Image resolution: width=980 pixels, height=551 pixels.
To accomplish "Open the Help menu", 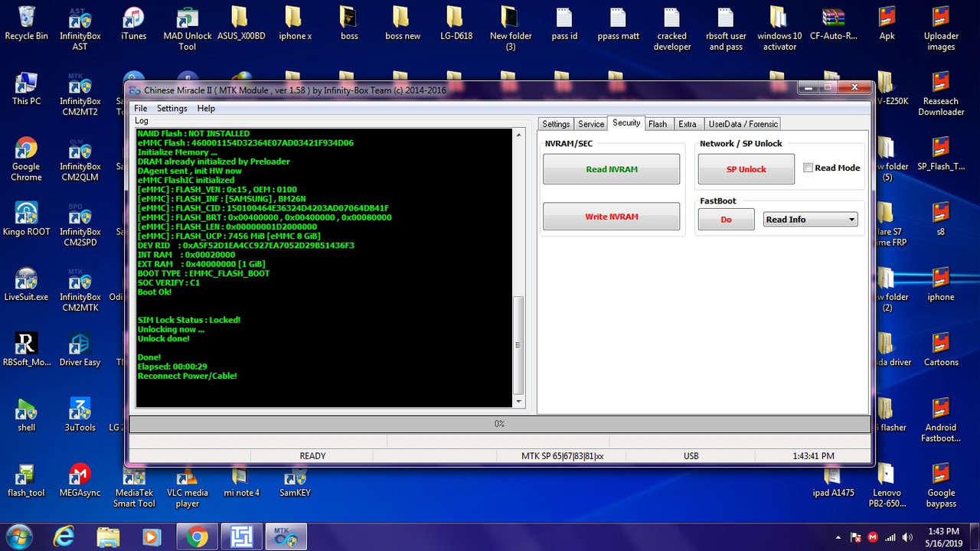I will click(x=206, y=109).
